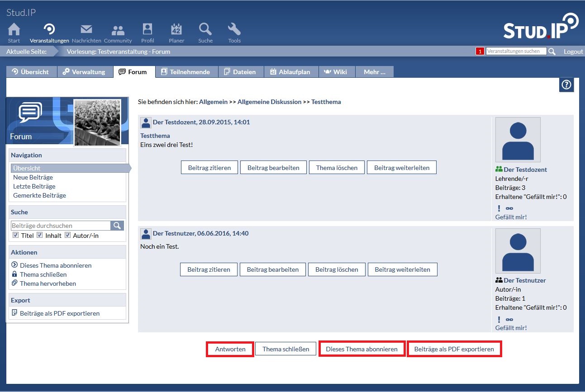Click the red notification counter badge
Viewport: 585px width, 392px height.
point(480,52)
